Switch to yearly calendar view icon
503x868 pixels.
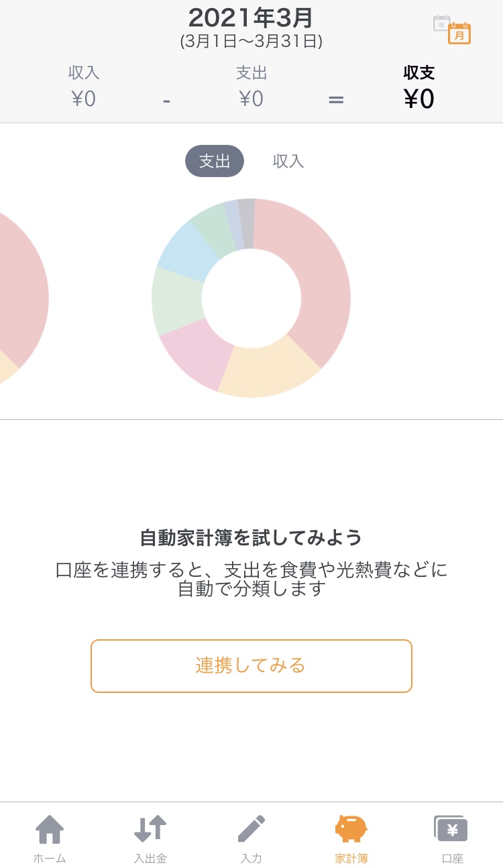click(441, 23)
